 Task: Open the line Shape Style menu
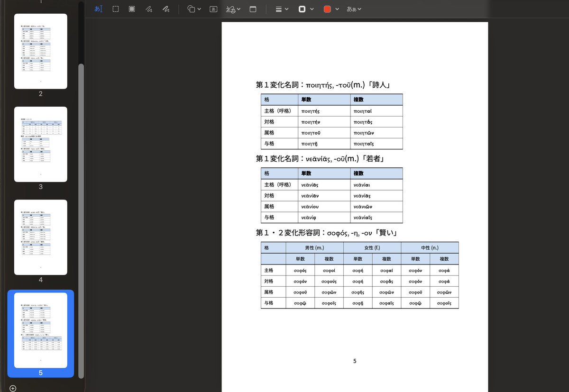pyautogui.click(x=279, y=9)
